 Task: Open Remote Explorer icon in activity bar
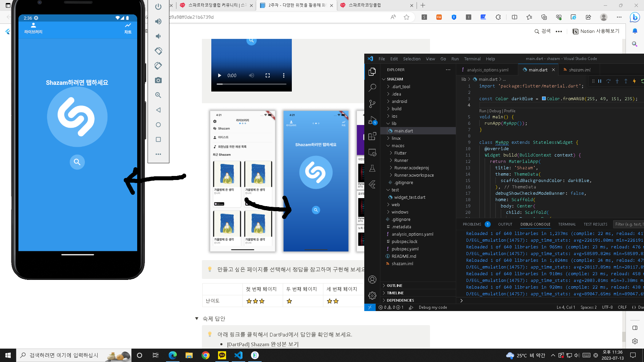click(372, 152)
